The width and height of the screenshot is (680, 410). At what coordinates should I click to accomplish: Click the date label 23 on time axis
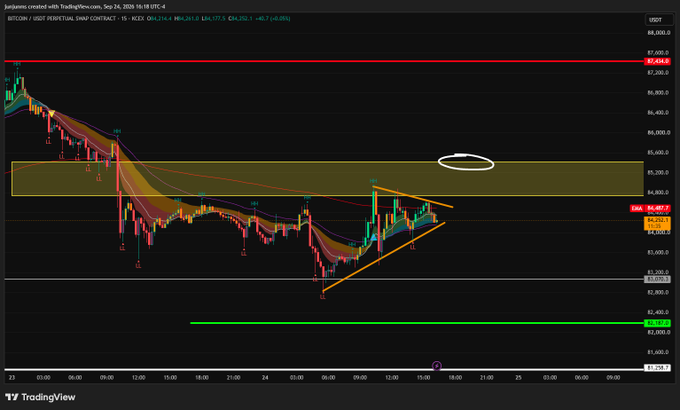(12, 377)
